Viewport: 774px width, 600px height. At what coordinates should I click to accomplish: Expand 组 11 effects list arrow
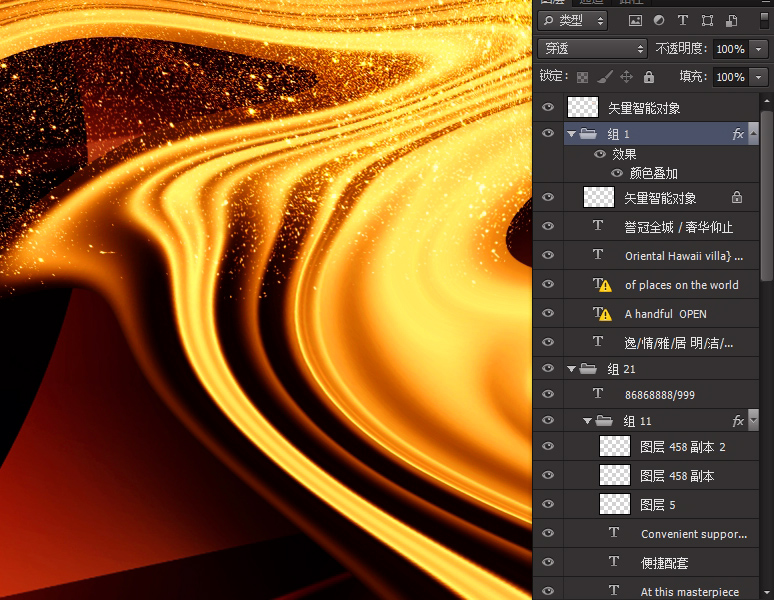tap(753, 420)
